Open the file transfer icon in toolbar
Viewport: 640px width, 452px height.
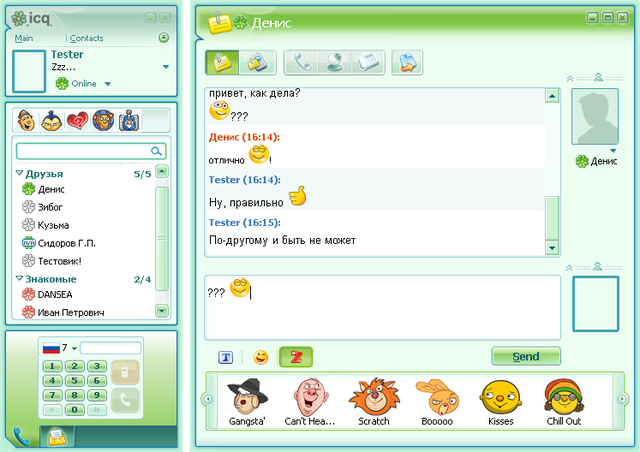click(407, 63)
